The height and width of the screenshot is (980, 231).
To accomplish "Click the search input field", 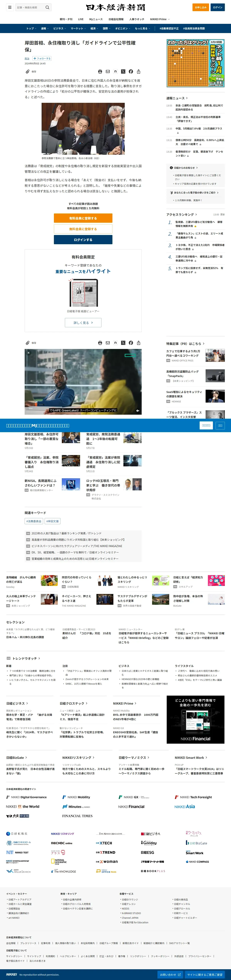I will click(30, 7).
